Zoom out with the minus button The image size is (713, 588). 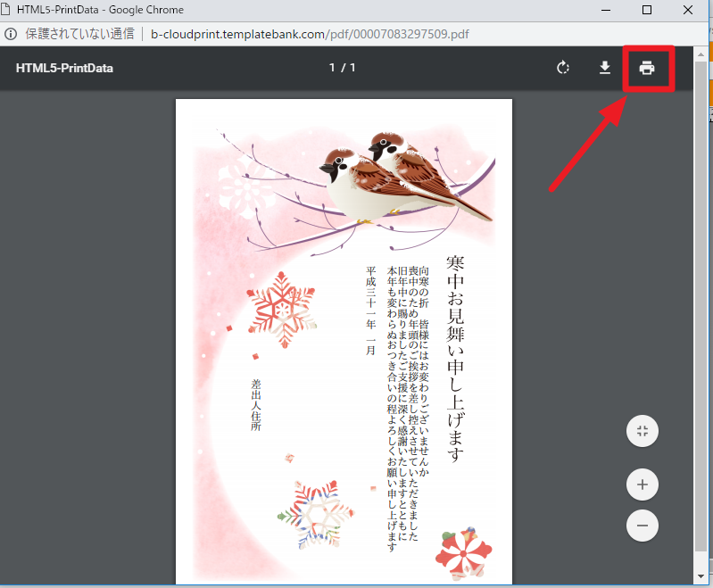point(642,525)
